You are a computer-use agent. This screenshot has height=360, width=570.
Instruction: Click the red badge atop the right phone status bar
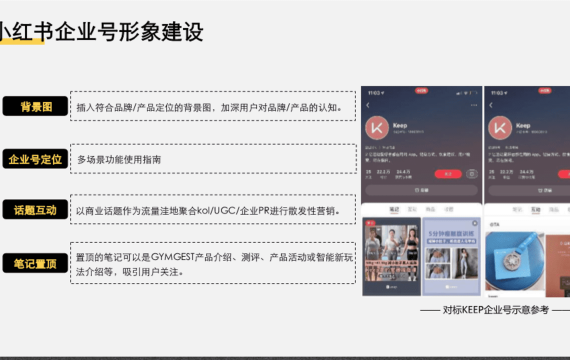point(545,91)
